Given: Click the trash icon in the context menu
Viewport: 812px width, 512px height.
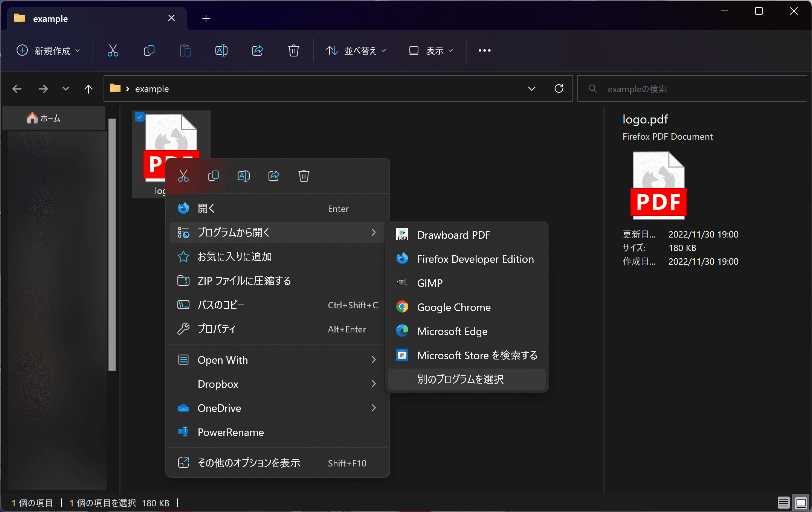Looking at the screenshot, I should 304,176.
